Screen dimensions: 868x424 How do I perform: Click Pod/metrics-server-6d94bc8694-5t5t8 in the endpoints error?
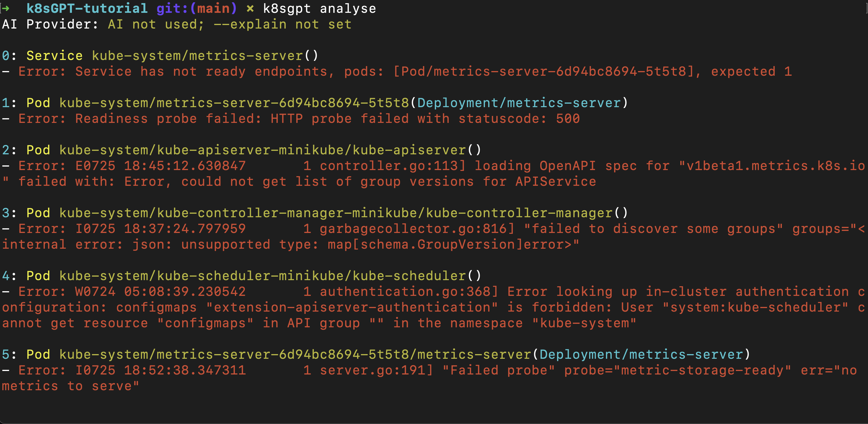(x=543, y=71)
